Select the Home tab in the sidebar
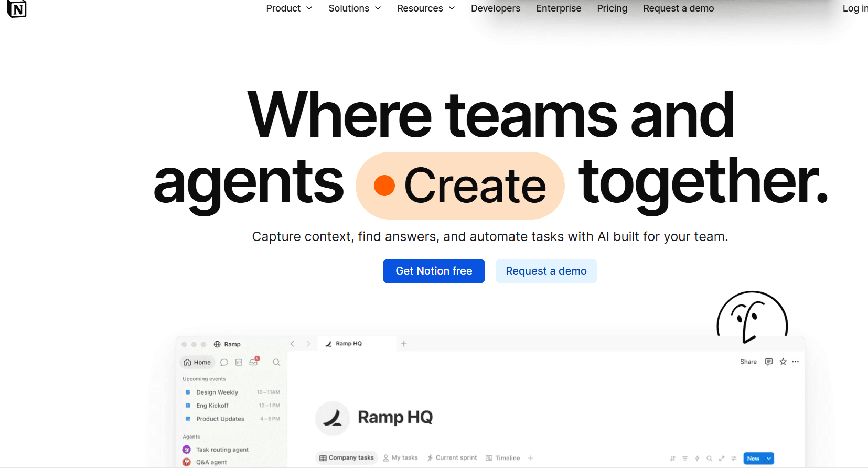Viewport: 868px width, 469px height. coord(198,363)
